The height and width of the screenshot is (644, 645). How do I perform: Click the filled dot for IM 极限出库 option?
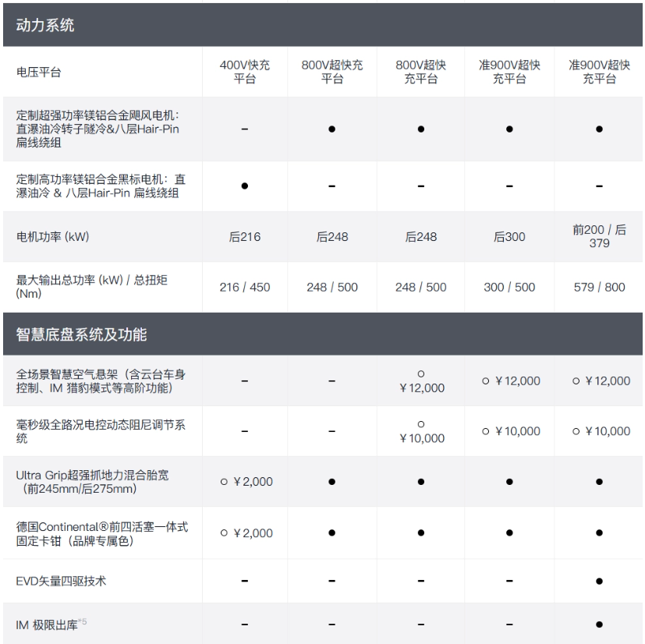coord(599,623)
